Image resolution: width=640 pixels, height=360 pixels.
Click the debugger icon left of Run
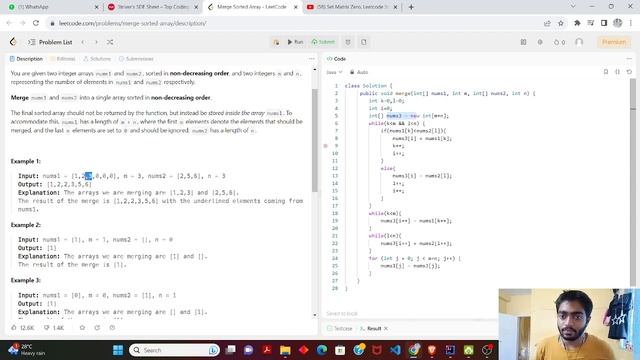276,42
